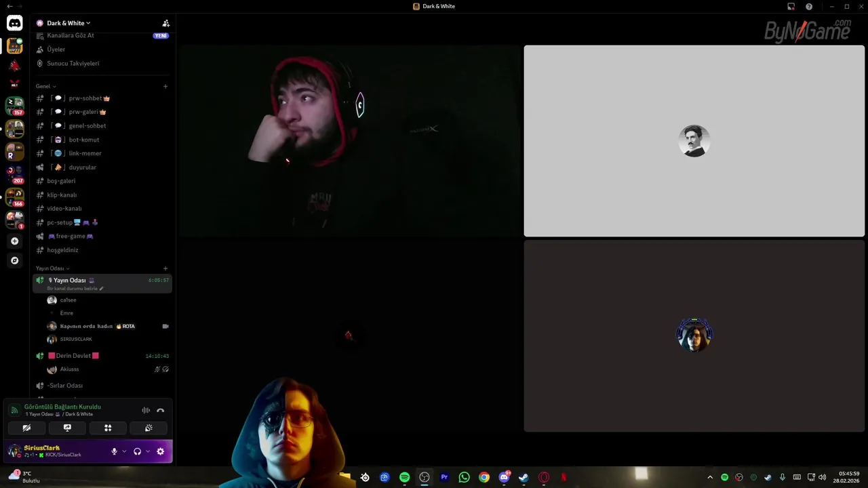Collapse the Yayın Odası category

(x=52, y=268)
